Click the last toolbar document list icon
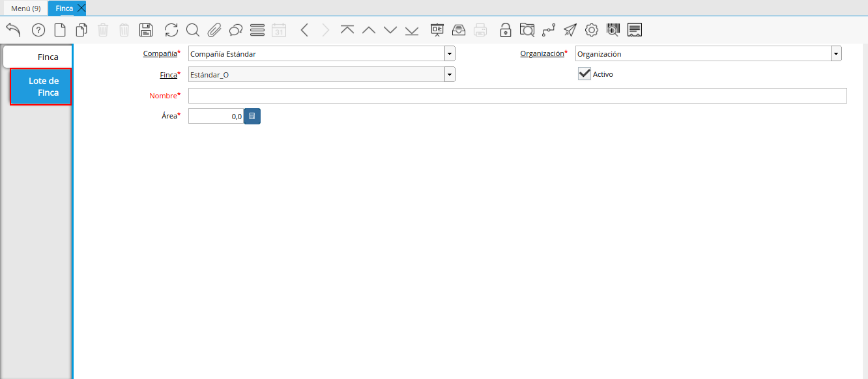Image resolution: width=868 pixels, height=379 pixels. coord(635,30)
